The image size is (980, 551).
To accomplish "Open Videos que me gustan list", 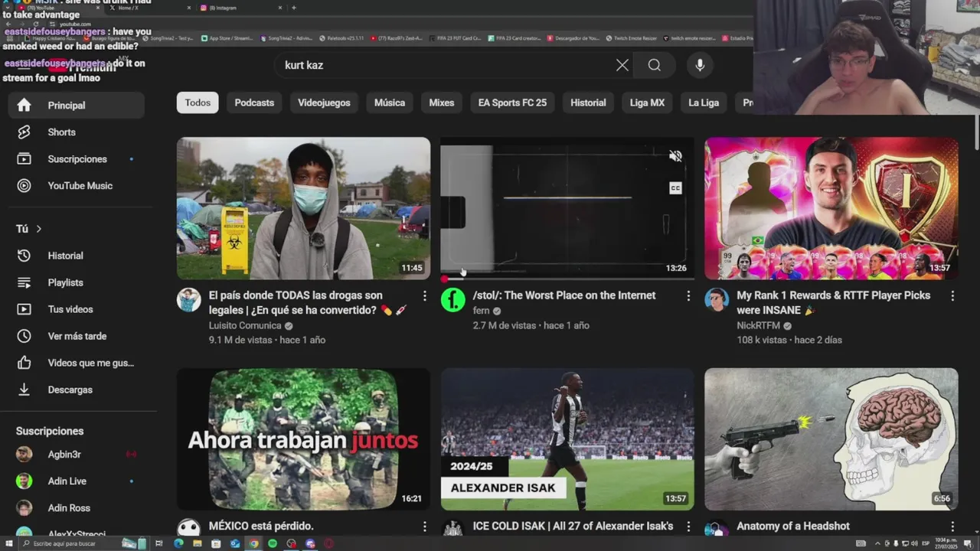I will click(x=77, y=363).
